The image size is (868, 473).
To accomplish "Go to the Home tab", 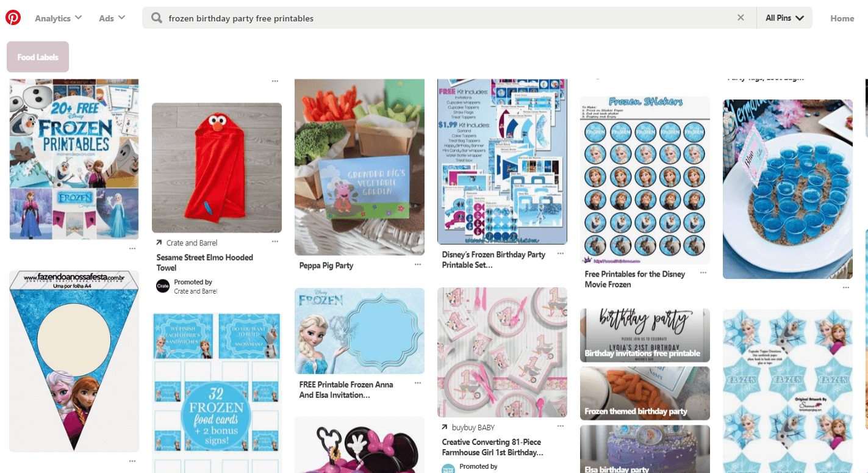I will coord(842,18).
